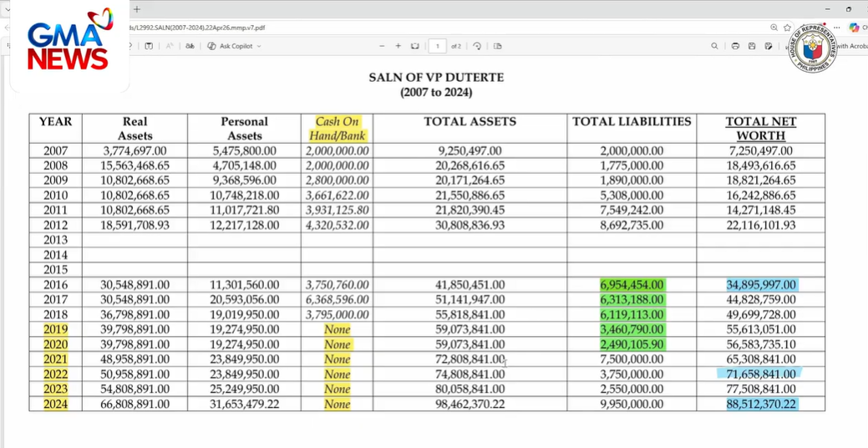Image resolution: width=868 pixels, height=448 pixels.
Task: Click real assets value 3,774,697.00
Action: click(135, 150)
